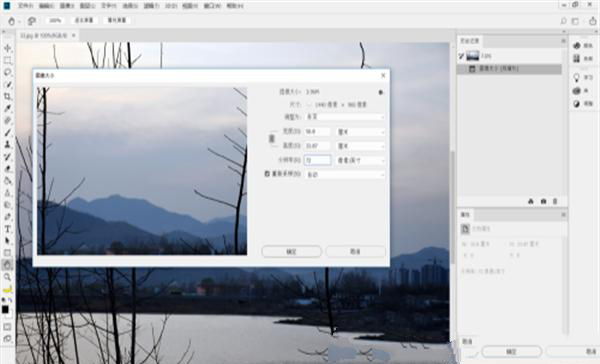Set history brush source for snapshot
Image resolution: width=600 pixels, height=364 pixels.
[461, 56]
